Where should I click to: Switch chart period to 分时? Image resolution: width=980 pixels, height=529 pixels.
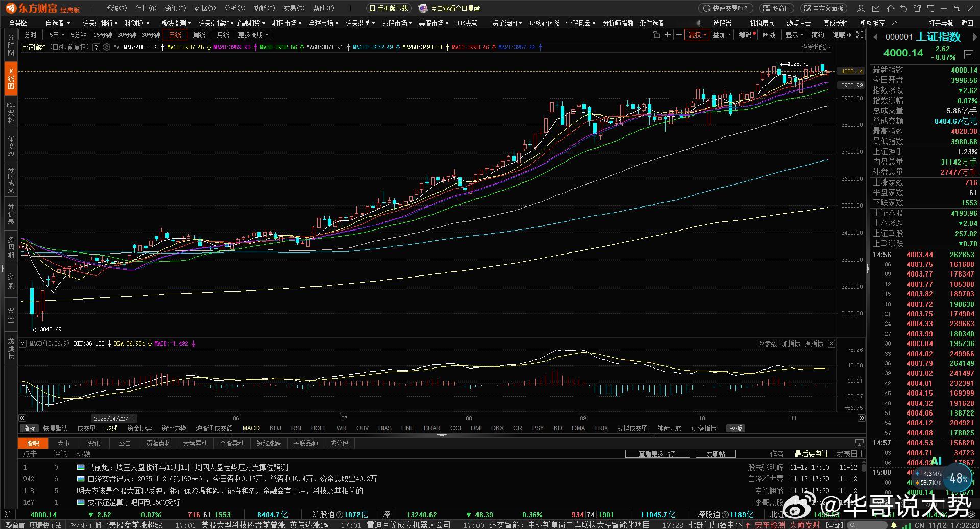(31, 35)
